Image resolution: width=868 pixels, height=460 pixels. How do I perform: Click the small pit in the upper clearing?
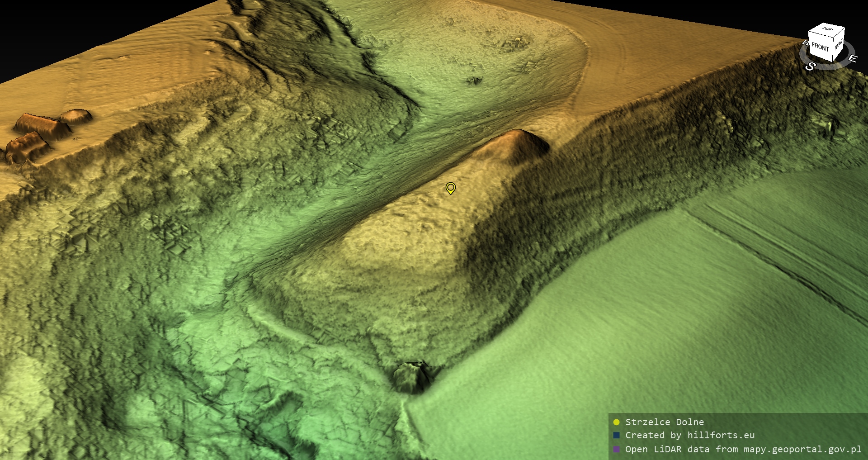474,81
